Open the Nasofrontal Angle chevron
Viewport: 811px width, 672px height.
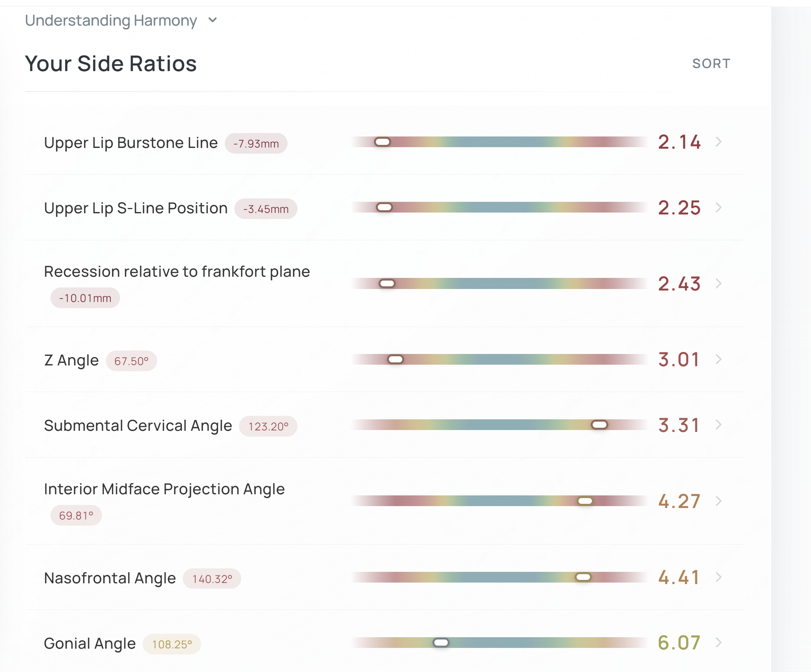tap(718, 578)
